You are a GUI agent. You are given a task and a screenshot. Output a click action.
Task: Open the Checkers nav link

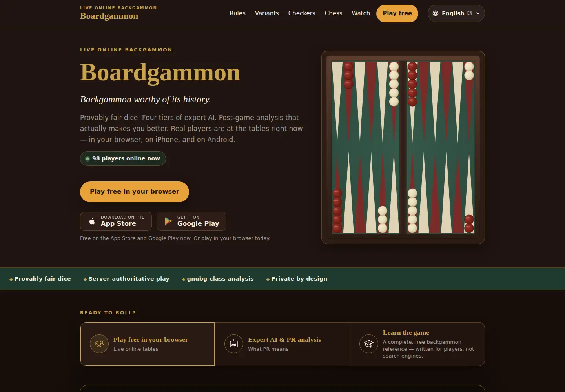coord(302,13)
